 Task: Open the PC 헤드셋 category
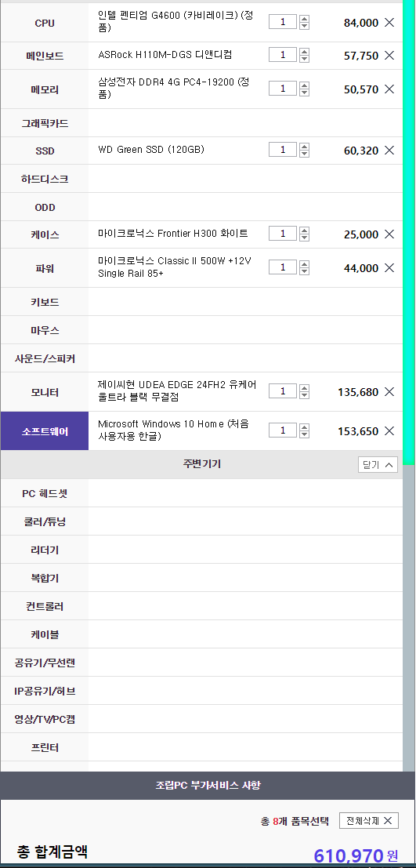coord(45,493)
